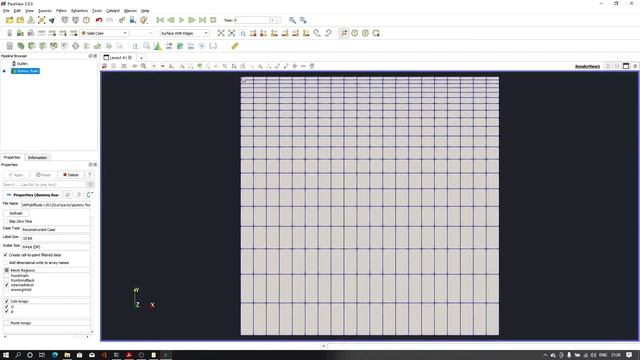Click the Contour filter icon
The width and height of the screenshot is (640, 360).
[x=21, y=46]
